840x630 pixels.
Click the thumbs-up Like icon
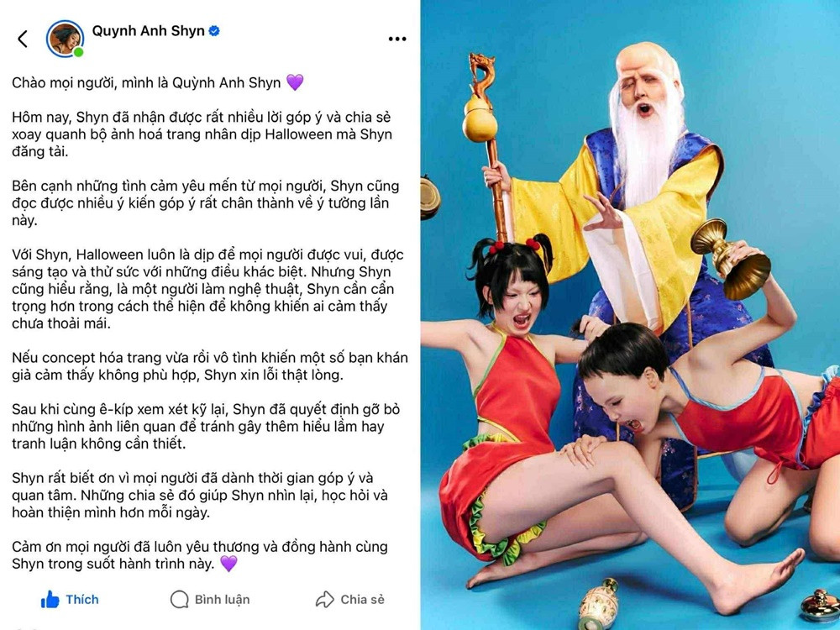pos(50,600)
